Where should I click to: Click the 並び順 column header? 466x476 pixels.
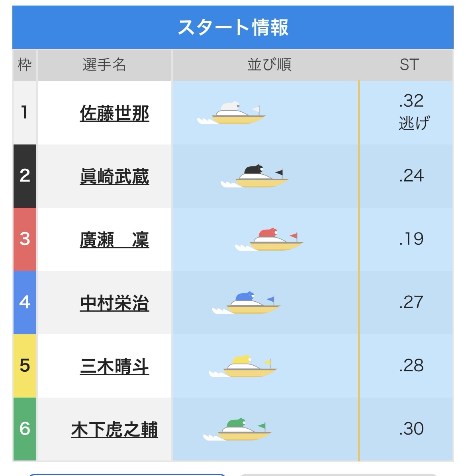click(269, 65)
